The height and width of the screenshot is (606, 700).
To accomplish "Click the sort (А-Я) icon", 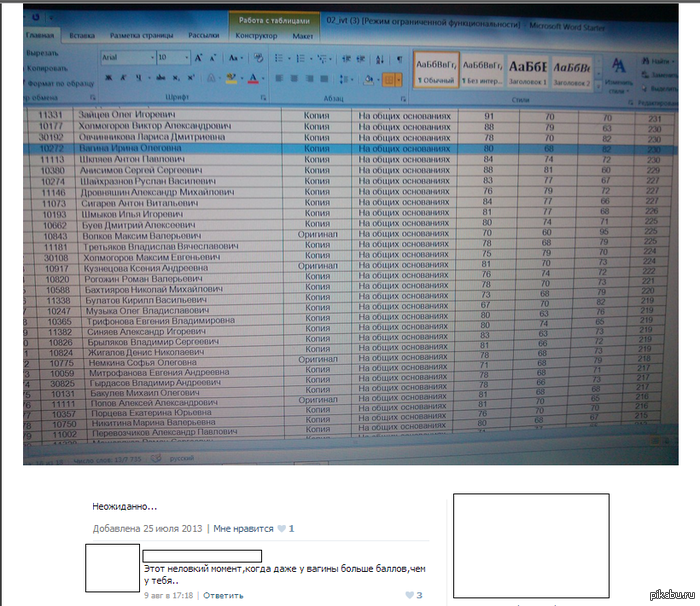I will (x=378, y=58).
